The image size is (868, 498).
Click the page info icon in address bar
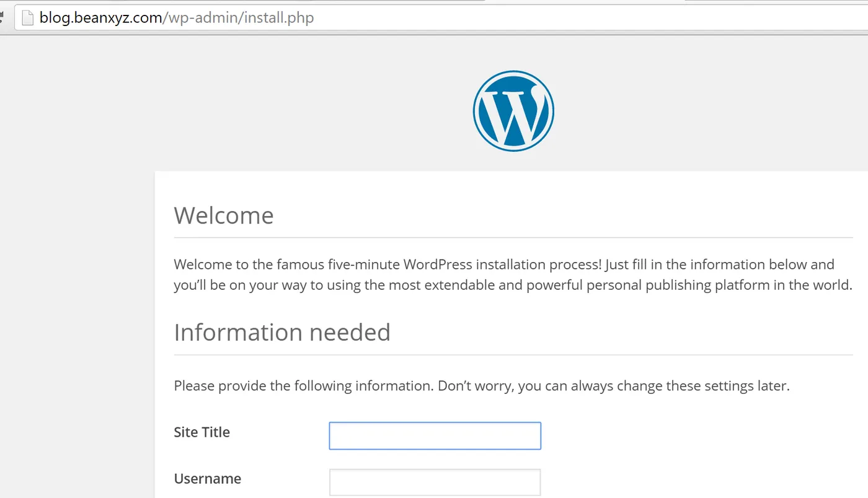[27, 18]
